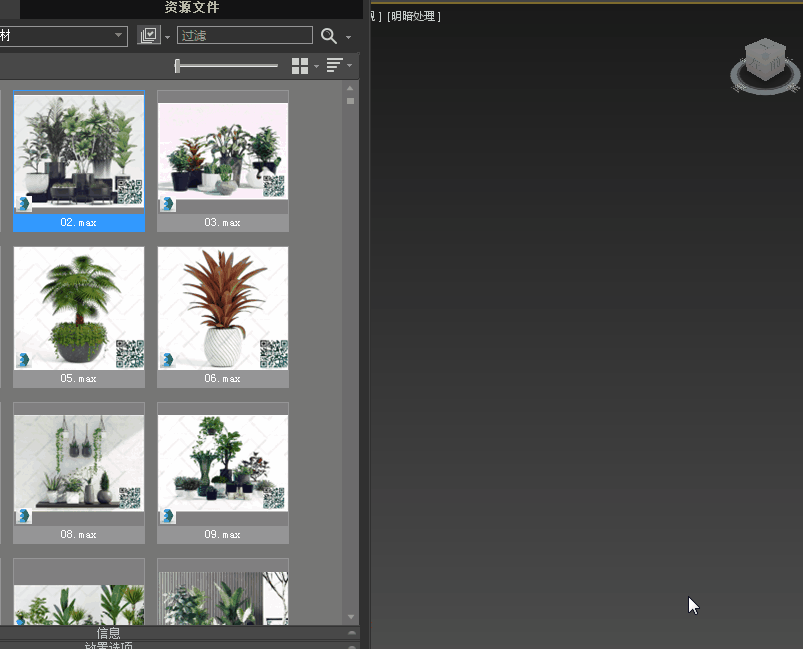
Task: Click the ViewCube in the viewport
Action: 766,64
